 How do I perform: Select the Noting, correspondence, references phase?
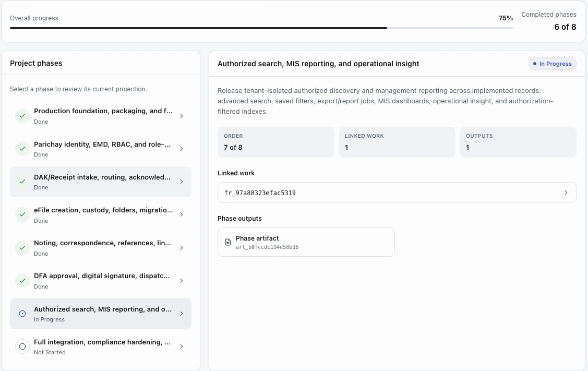(101, 247)
